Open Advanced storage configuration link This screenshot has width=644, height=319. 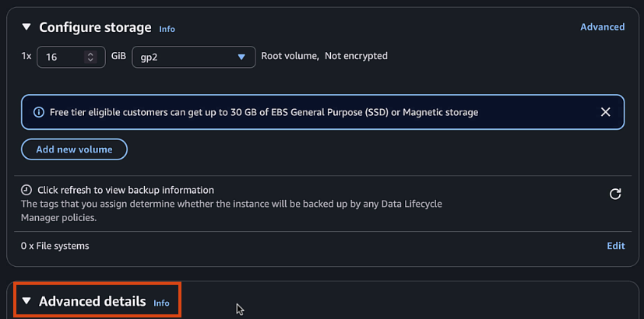click(x=603, y=27)
